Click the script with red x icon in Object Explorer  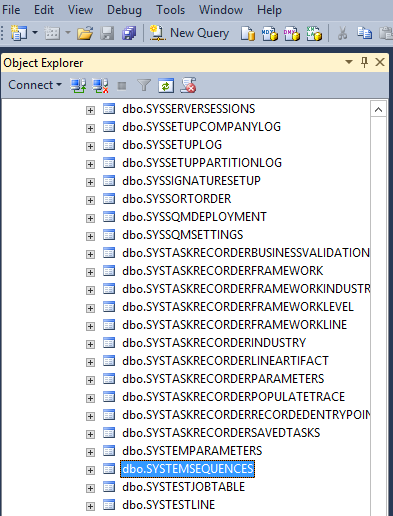tap(188, 85)
